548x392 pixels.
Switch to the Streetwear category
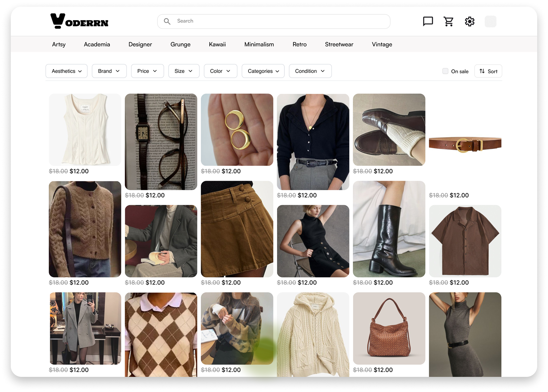point(339,44)
